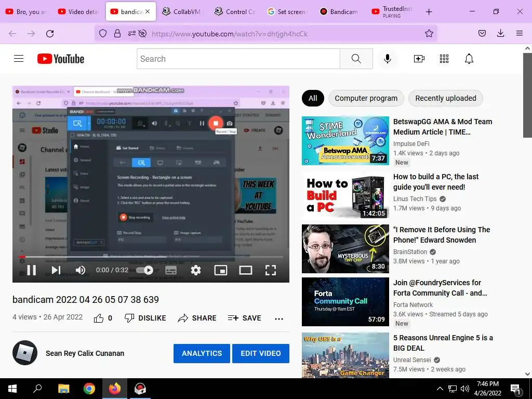Screen dimensions: 532x399
Task: Switch to the Set screen Google tab
Action: click(x=287, y=11)
